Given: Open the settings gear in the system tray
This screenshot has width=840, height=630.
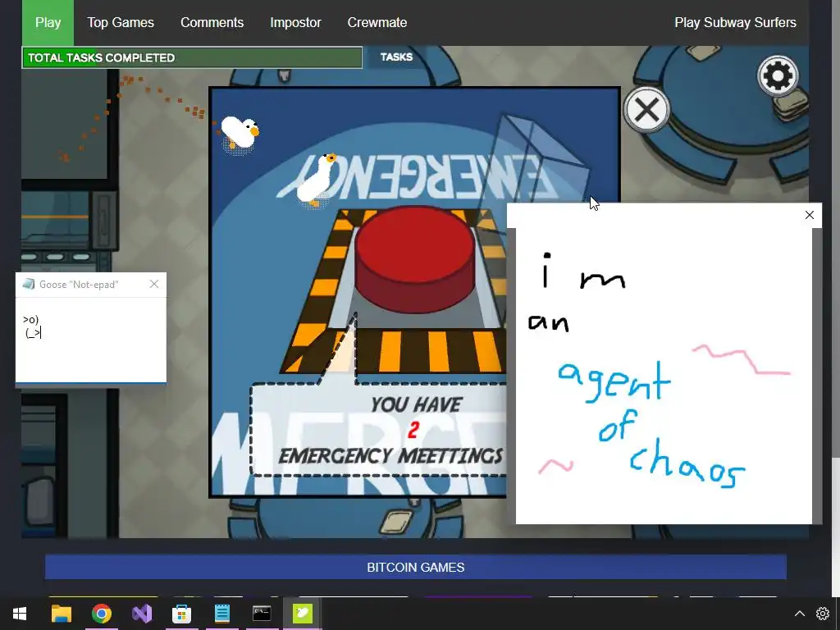Looking at the screenshot, I should point(823,614).
